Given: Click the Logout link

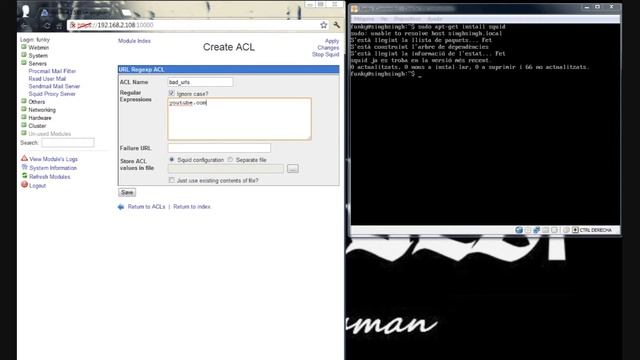Looking at the screenshot, I should tap(38, 186).
